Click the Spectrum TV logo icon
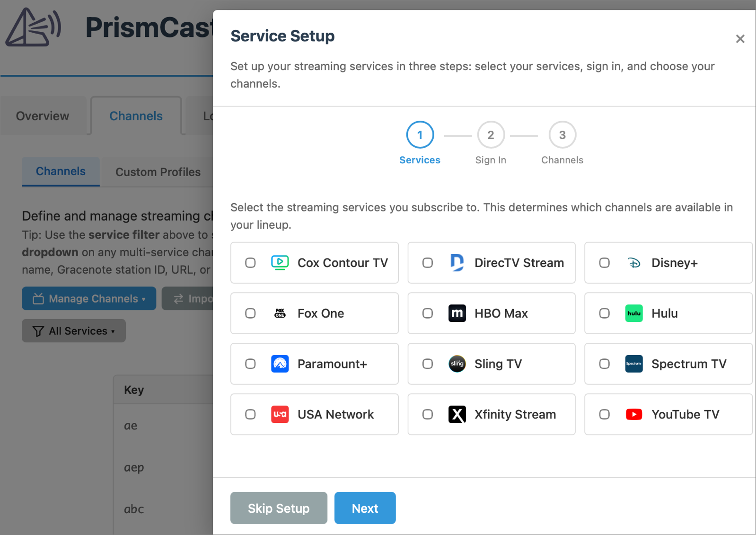This screenshot has height=535, width=756. [x=634, y=364]
